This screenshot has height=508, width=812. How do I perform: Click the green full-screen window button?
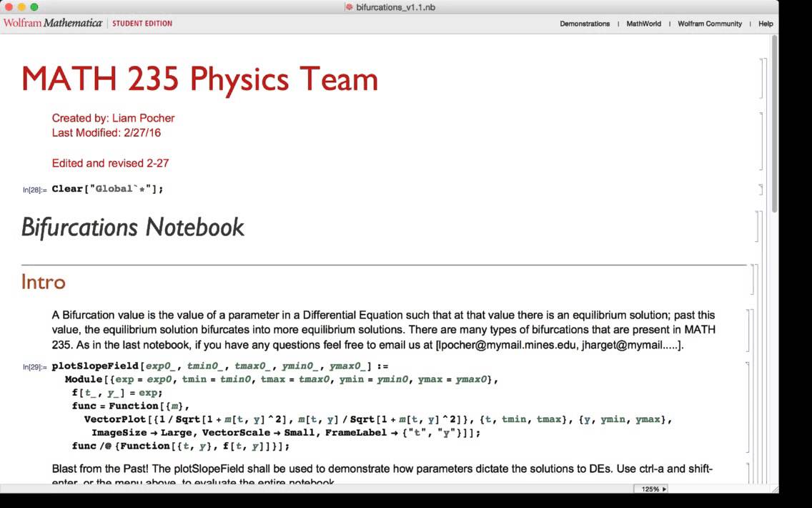pyautogui.click(x=34, y=6)
